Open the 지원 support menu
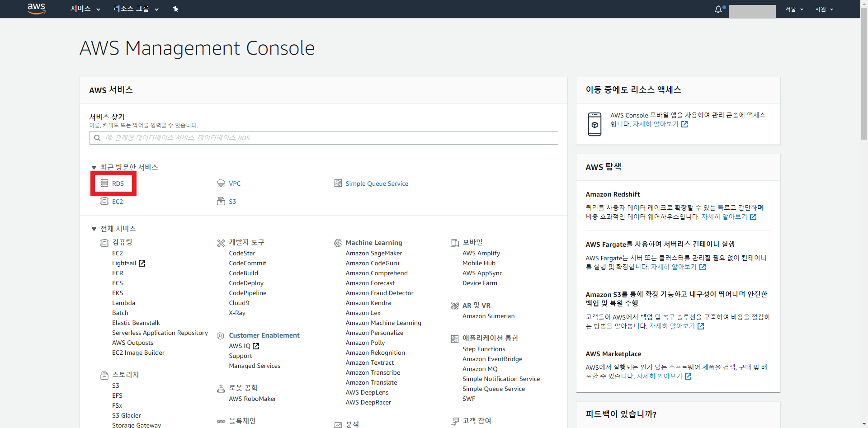This screenshot has width=868, height=428. click(x=824, y=9)
